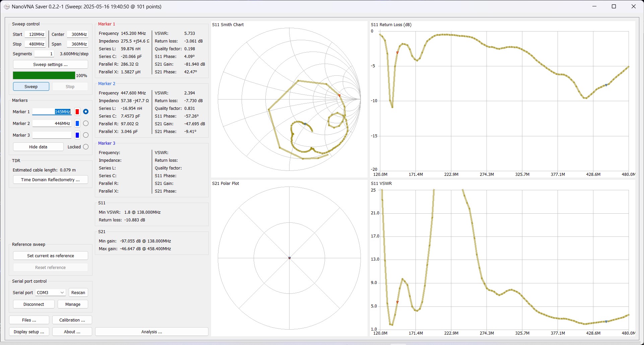
Task: Select Marker 3 as the active marker
Action: 86,135
